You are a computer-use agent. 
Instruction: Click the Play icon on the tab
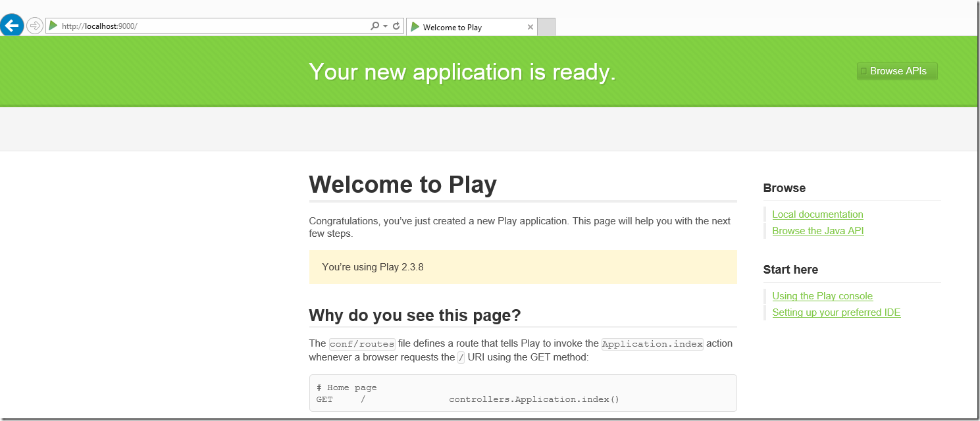(x=415, y=27)
